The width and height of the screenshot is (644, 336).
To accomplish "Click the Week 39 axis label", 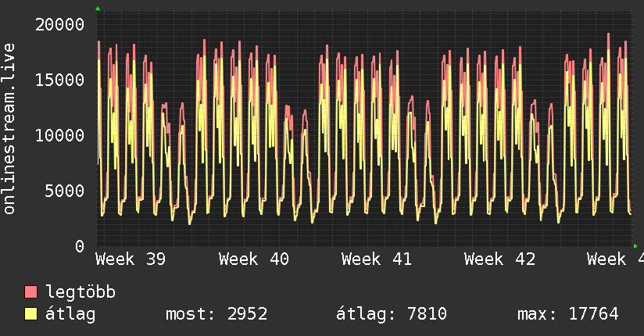I will coord(131,259).
